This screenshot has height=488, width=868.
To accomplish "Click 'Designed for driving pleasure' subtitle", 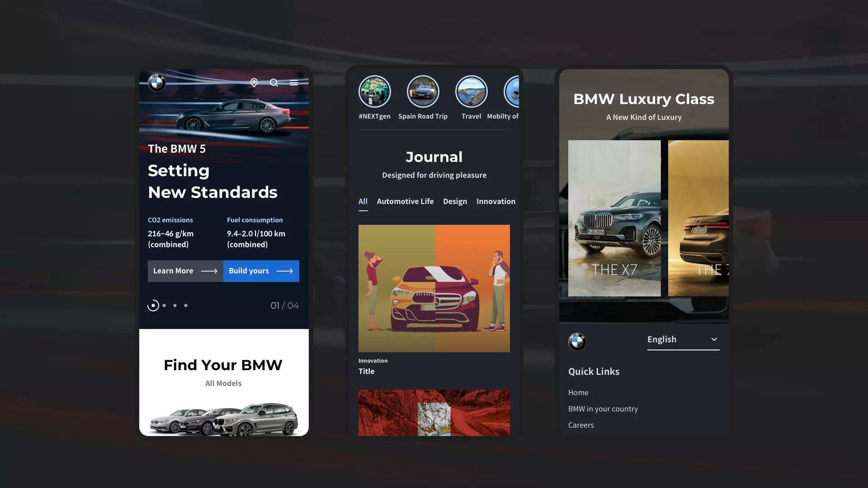I will click(434, 175).
